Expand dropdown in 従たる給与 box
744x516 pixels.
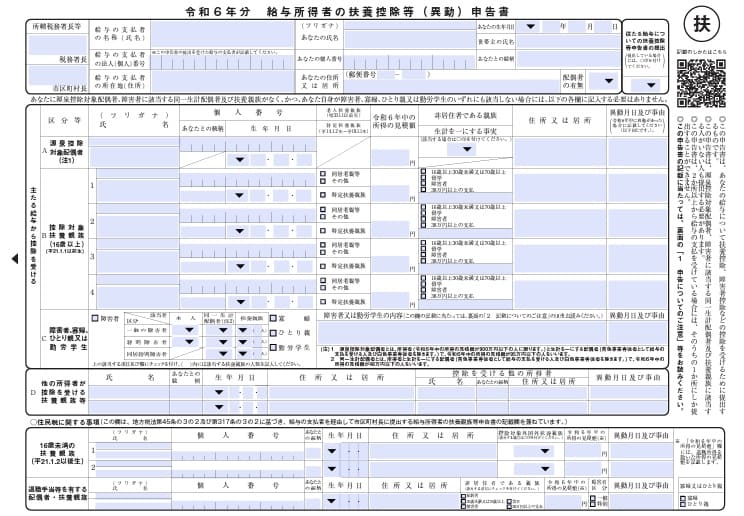tap(650, 84)
